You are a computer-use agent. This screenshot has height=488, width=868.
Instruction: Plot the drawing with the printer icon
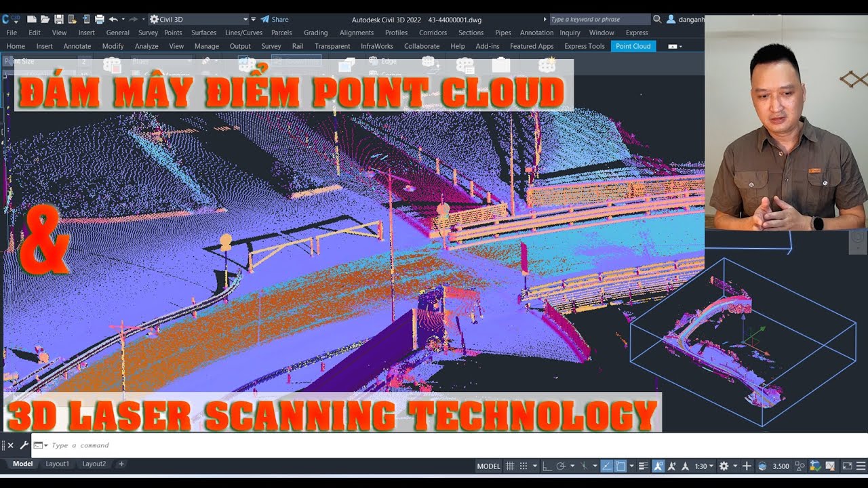coord(100,19)
